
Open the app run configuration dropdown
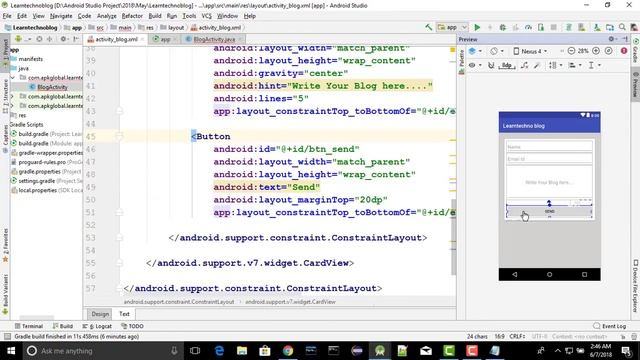452,27
